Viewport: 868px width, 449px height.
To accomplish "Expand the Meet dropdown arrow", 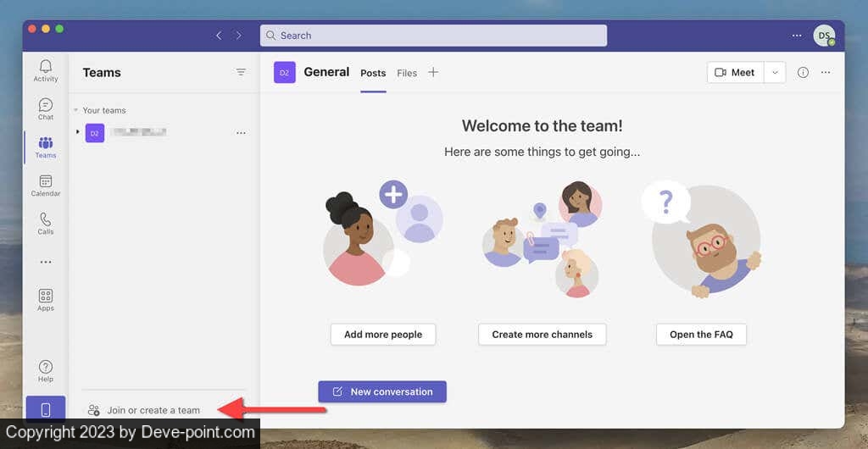I will 775,73.
